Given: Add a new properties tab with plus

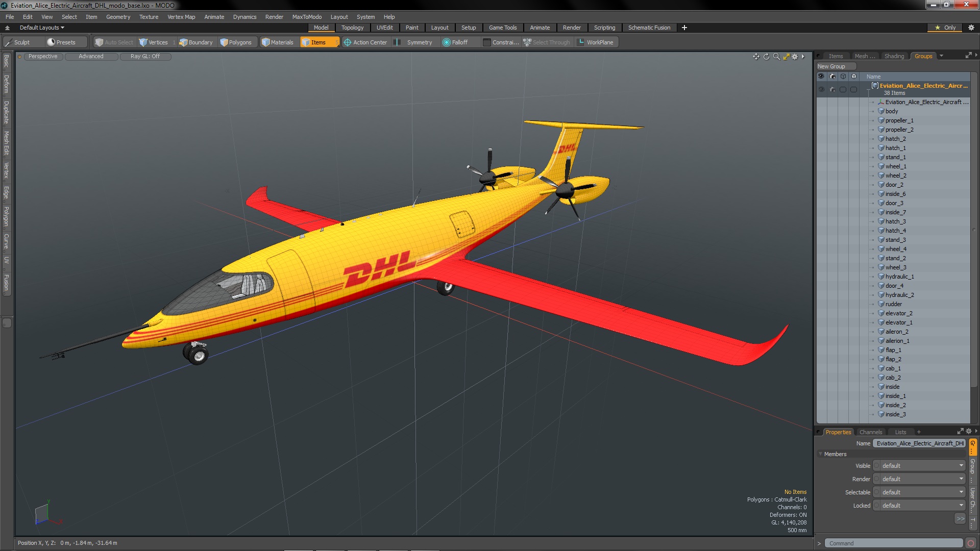Looking at the screenshot, I should click(x=919, y=432).
